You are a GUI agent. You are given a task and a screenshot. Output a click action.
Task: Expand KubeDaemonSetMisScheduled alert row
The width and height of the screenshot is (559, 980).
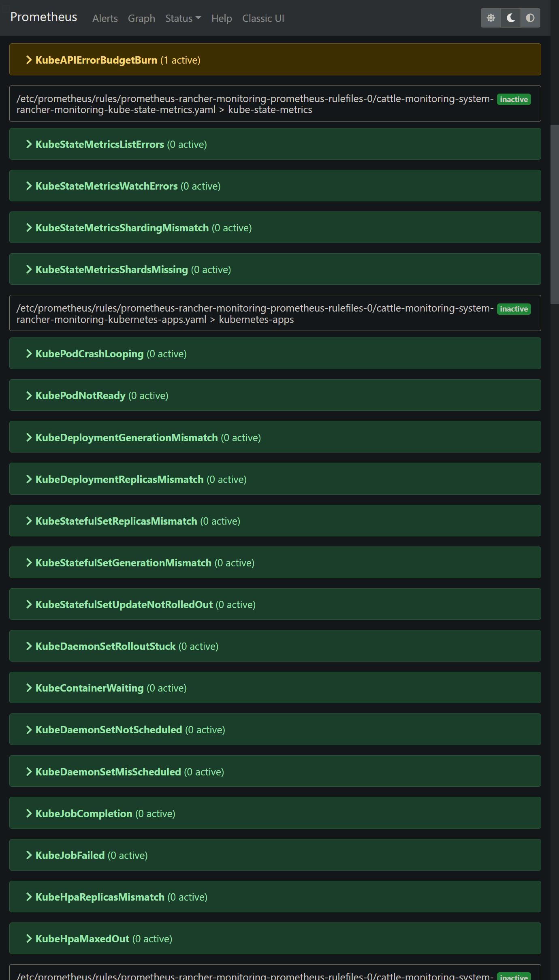pyautogui.click(x=275, y=771)
